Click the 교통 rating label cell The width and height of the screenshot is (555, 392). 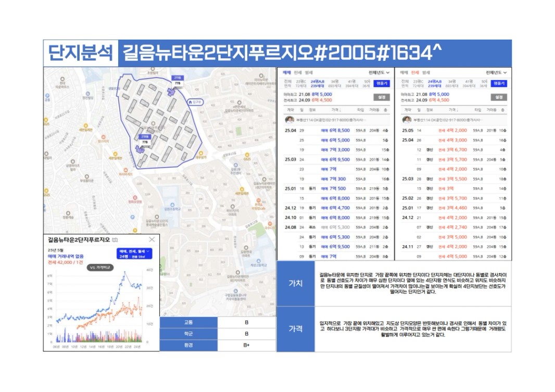pos(188,323)
